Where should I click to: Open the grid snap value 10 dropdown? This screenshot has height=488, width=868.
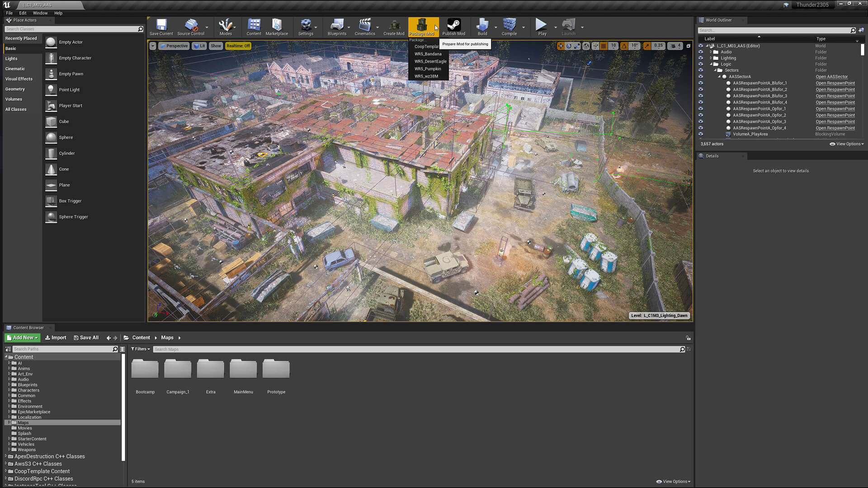click(613, 46)
